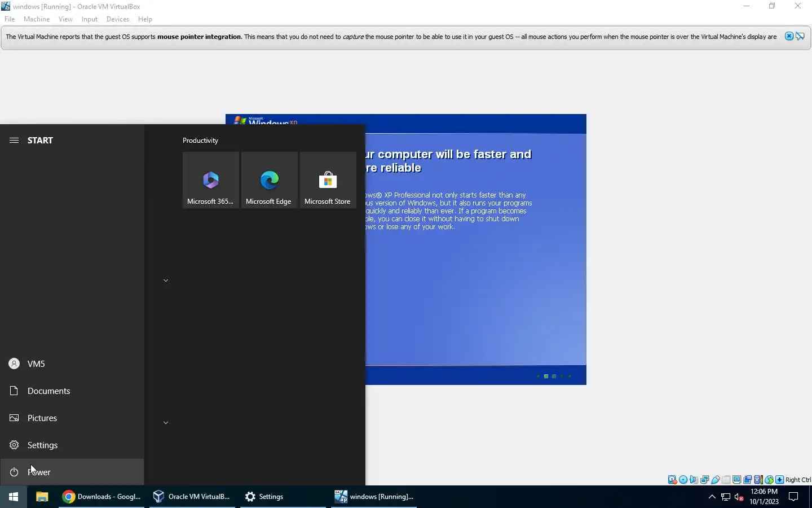Collapse the START hamburger menu

tap(14, 141)
